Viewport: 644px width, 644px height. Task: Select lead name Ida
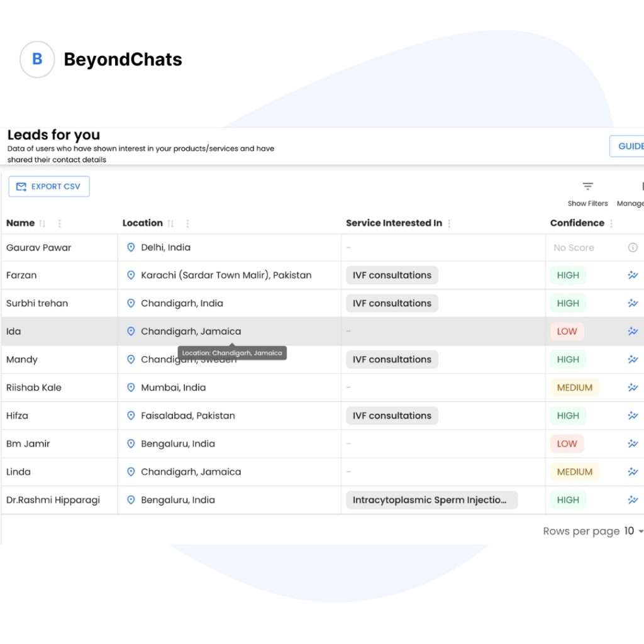click(x=14, y=331)
